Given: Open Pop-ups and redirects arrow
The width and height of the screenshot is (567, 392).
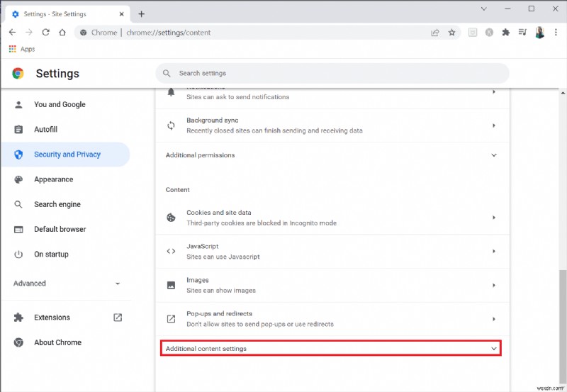Looking at the screenshot, I should tap(493, 319).
